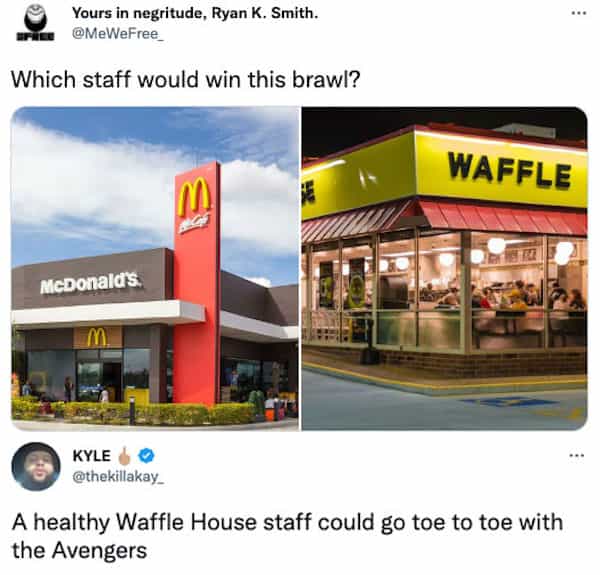600x575 pixels.
Task: Click the middle finger emoji beside KYLE
Action: click(x=124, y=455)
